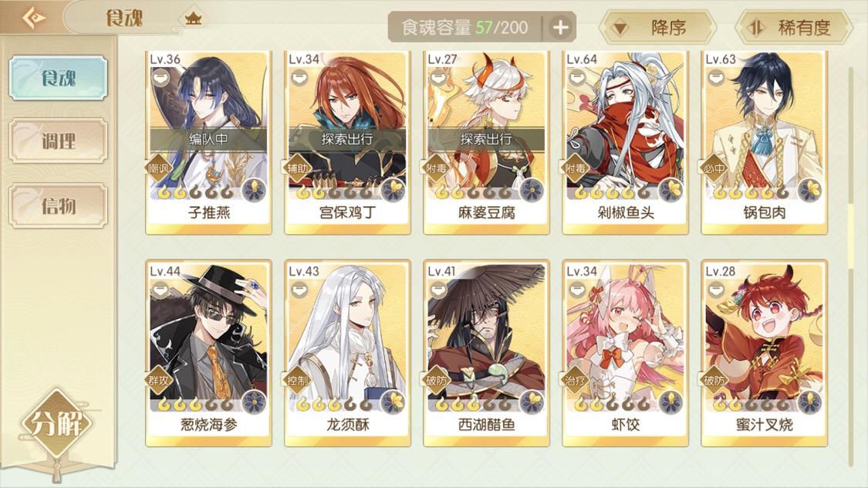868x488 pixels.
Task: Switch to the 调理 tab
Action: [58, 141]
